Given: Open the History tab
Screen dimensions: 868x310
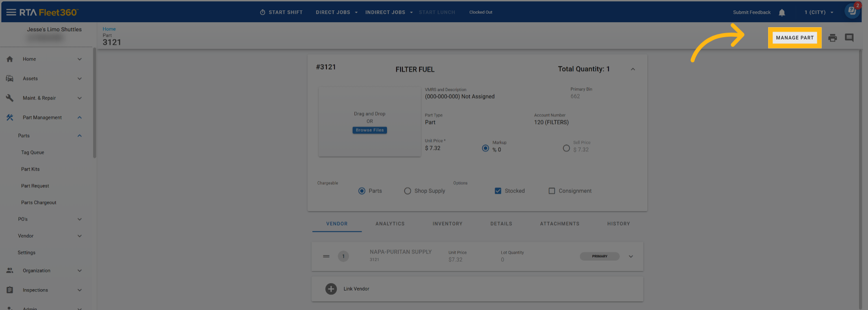Looking at the screenshot, I should pos(618,224).
